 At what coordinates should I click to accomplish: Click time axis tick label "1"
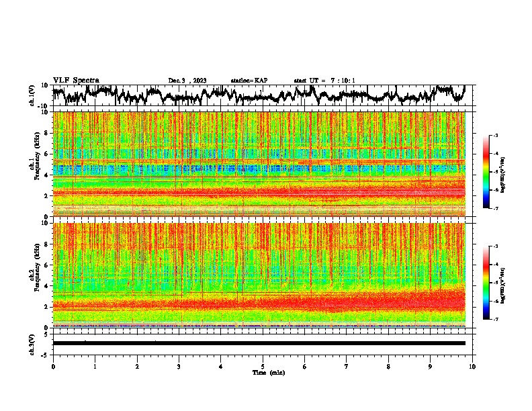[95, 367]
